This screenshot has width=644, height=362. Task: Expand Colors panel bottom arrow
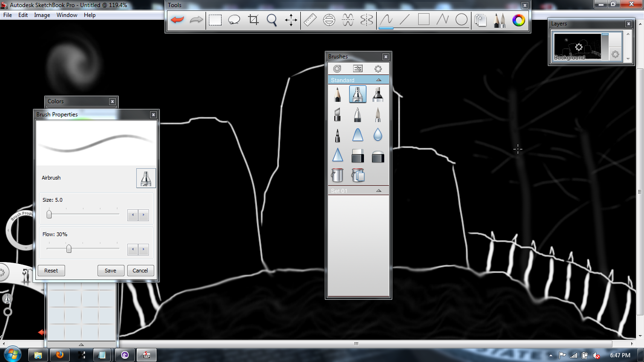pos(81,344)
